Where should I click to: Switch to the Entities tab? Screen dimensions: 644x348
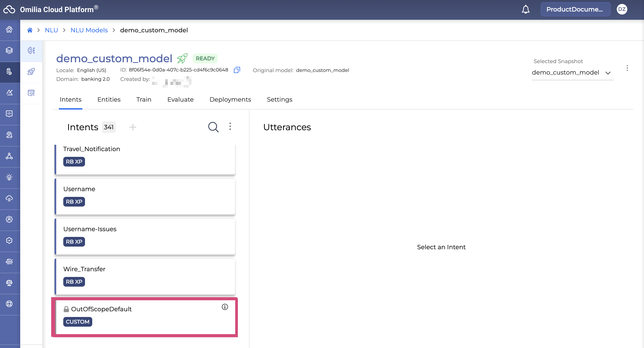pos(109,99)
